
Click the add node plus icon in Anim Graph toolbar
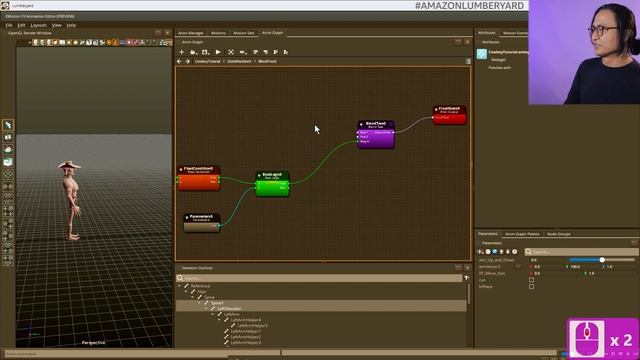182,52
